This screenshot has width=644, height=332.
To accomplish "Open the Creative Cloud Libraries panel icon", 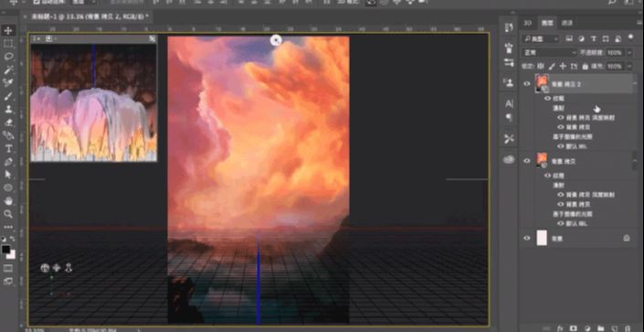I will click(510, 160).
